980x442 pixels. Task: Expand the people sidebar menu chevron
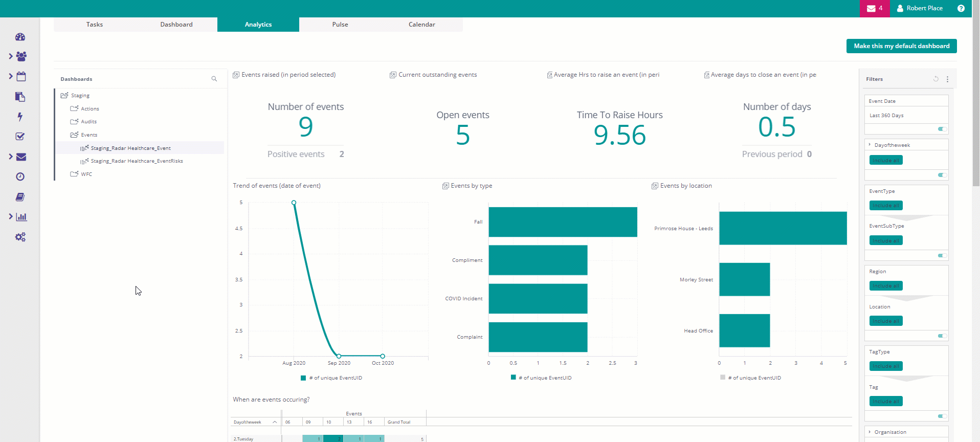pyautogui.click(x=11, y=56)
